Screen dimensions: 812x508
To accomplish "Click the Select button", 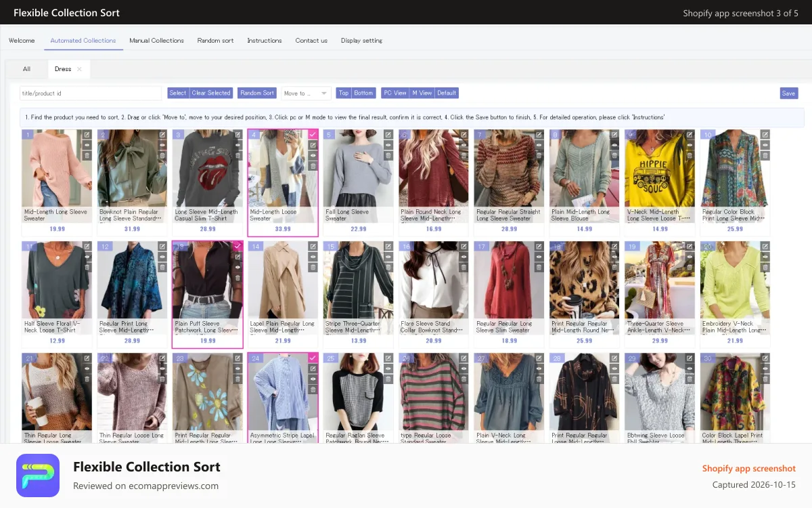I will tap(178, 93).
